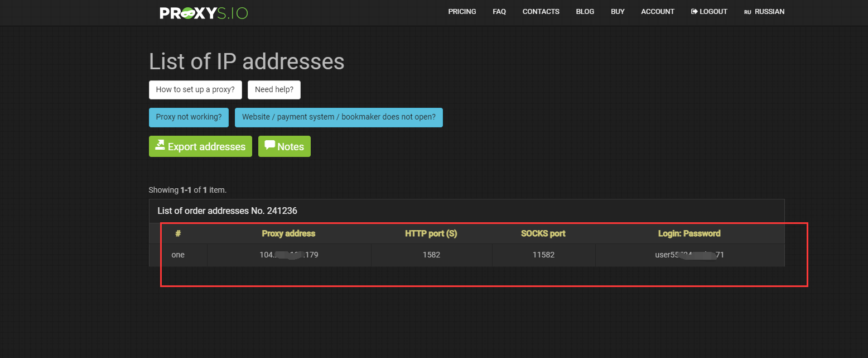Open the Contacts page
Image resolution: width=868 pixels, height=358 pixels.
pos(541,12)
